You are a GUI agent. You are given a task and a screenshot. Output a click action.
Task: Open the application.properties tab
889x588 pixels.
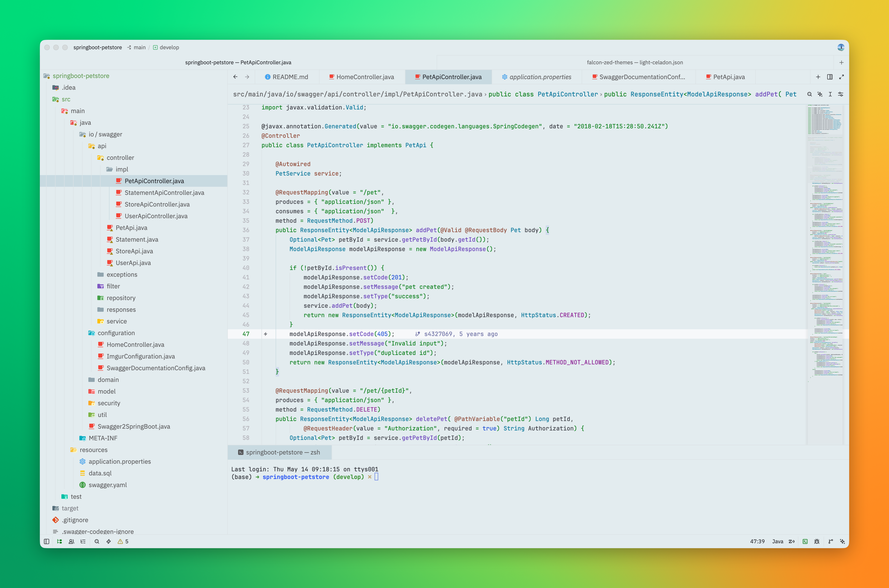point(537,77)
